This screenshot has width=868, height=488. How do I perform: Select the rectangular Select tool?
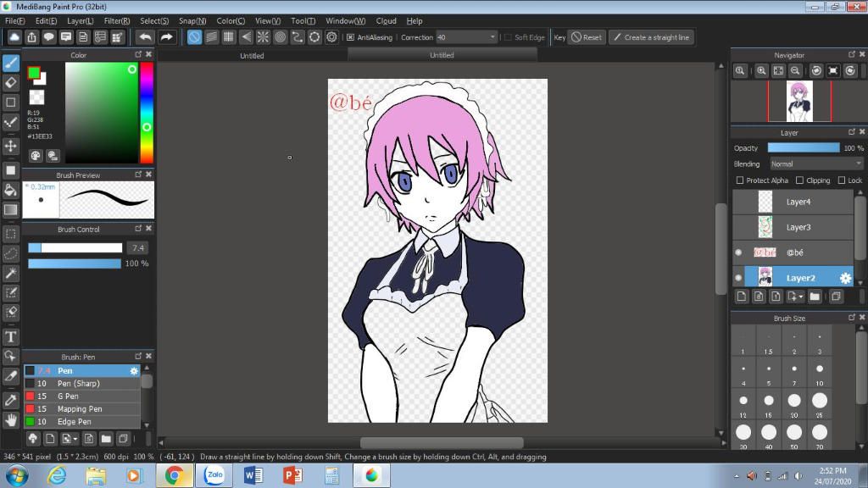coord(11,234)
